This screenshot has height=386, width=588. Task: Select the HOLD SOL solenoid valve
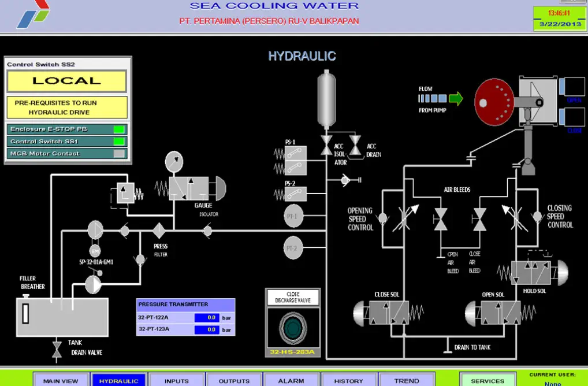click(532, 273)
